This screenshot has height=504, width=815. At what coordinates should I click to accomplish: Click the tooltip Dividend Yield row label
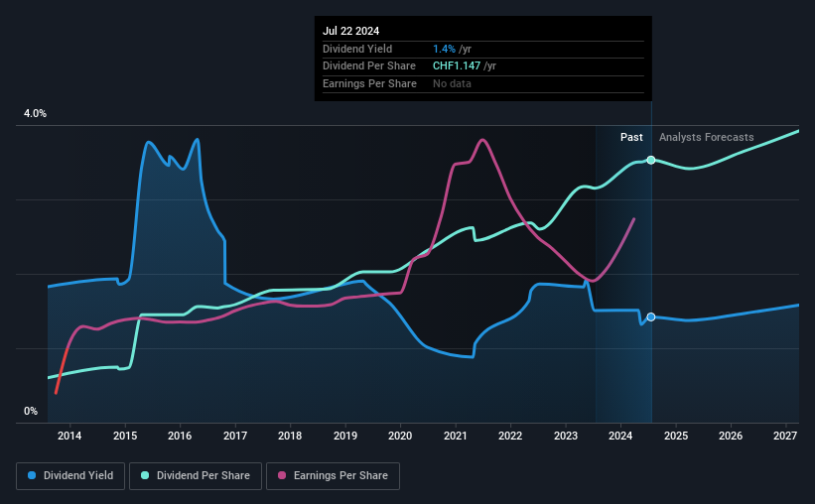(x=357, y=49)
